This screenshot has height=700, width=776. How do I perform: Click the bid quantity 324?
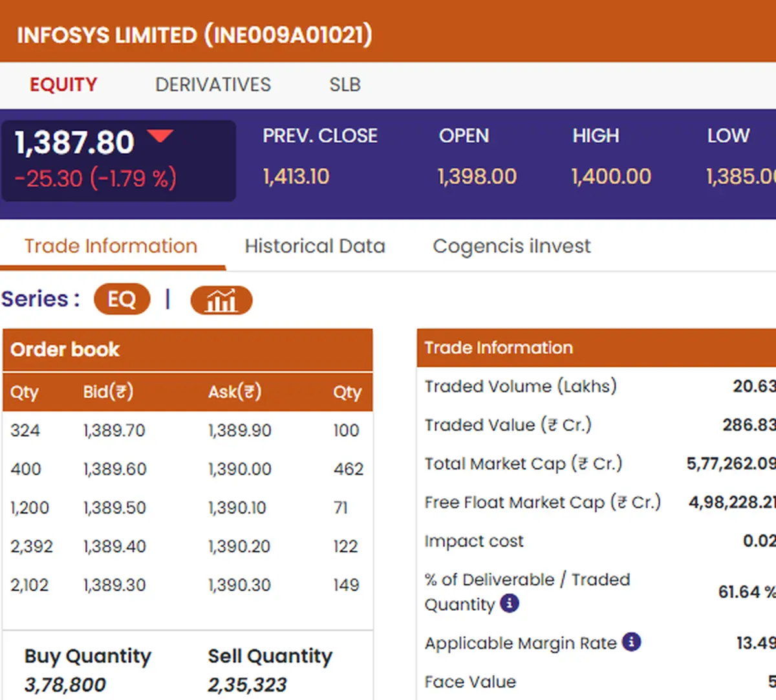pos(25,430)
